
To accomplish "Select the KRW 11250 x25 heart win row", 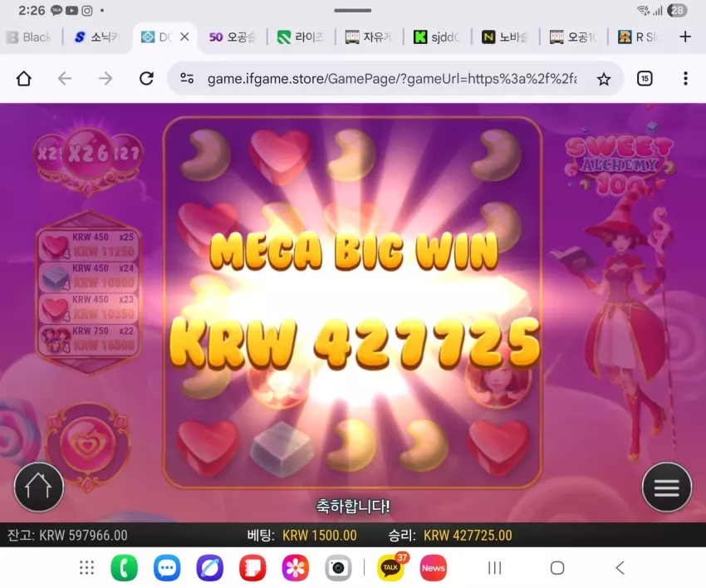I will point(88,245).
